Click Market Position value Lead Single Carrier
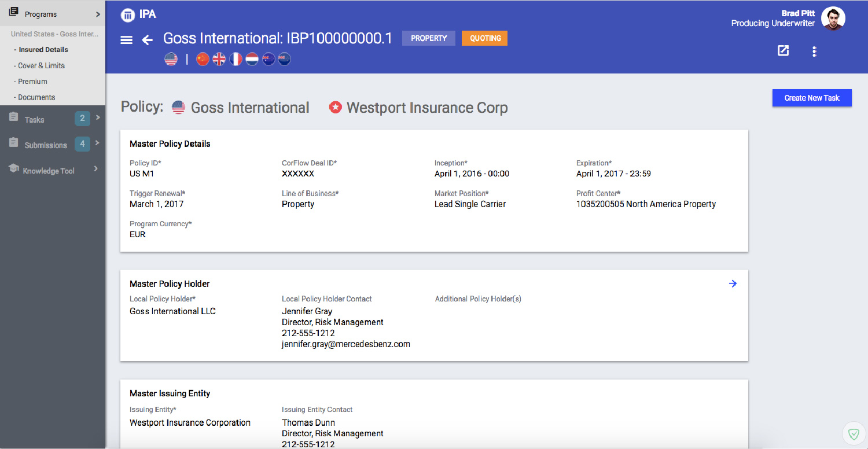Viewport: 868px width, 449px height. click(x=470, y=204)
